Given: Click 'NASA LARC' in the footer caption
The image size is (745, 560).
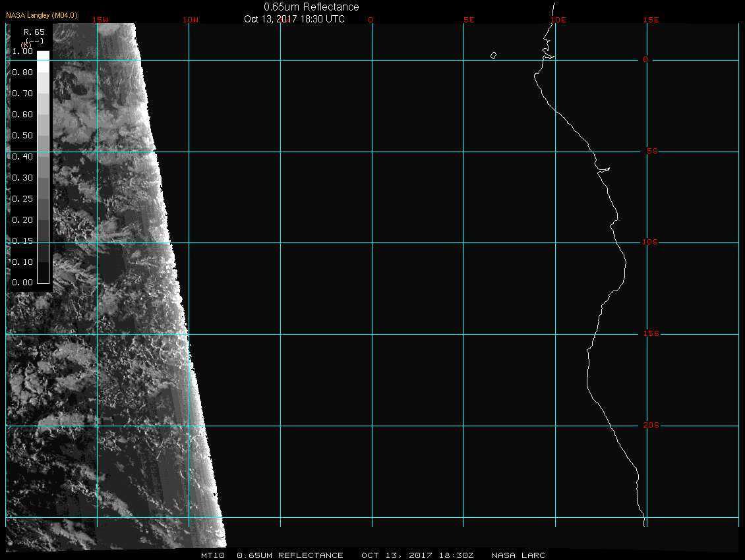Looking at the screenshot, I should (518, 555).
